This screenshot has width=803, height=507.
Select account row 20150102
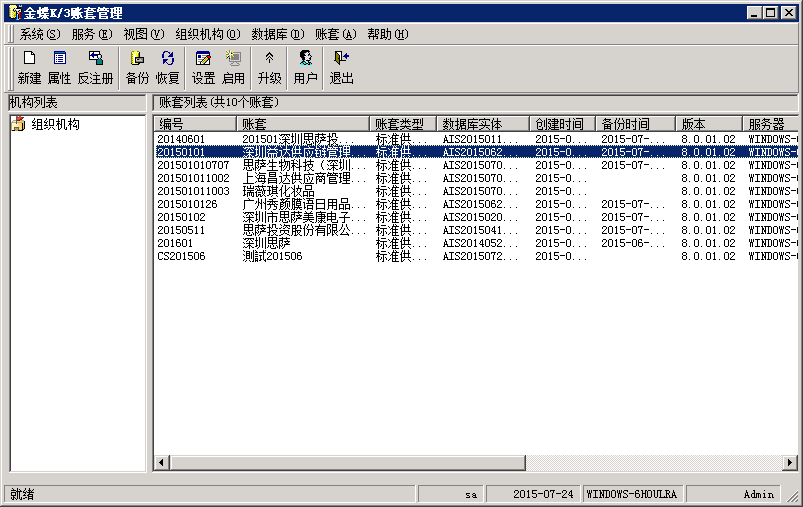476,217
